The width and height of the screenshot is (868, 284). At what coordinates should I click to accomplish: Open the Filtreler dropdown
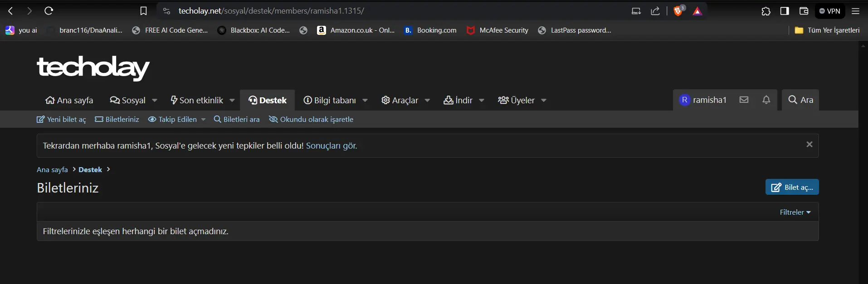coord(795,212)
